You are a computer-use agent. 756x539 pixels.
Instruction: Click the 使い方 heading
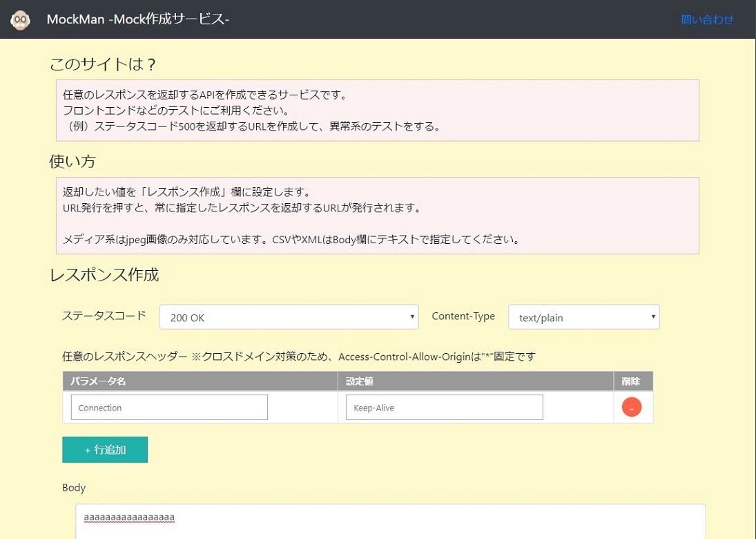click(x=72, y=162)
